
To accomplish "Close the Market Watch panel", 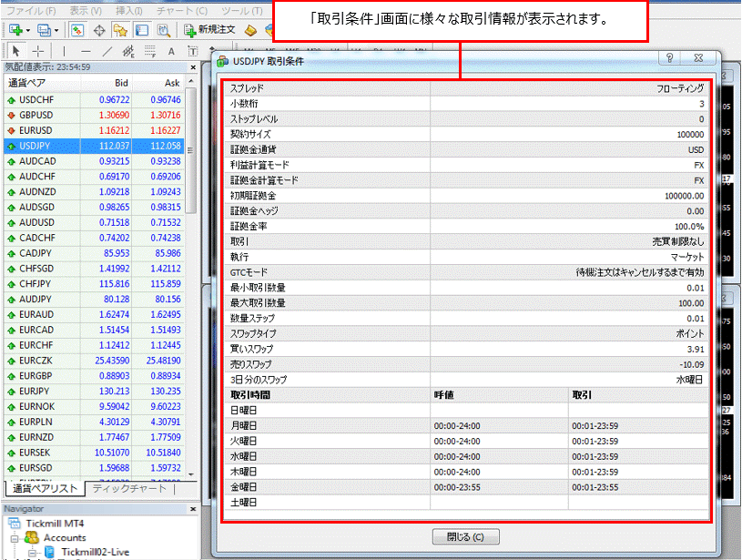I will pos(192,66).
